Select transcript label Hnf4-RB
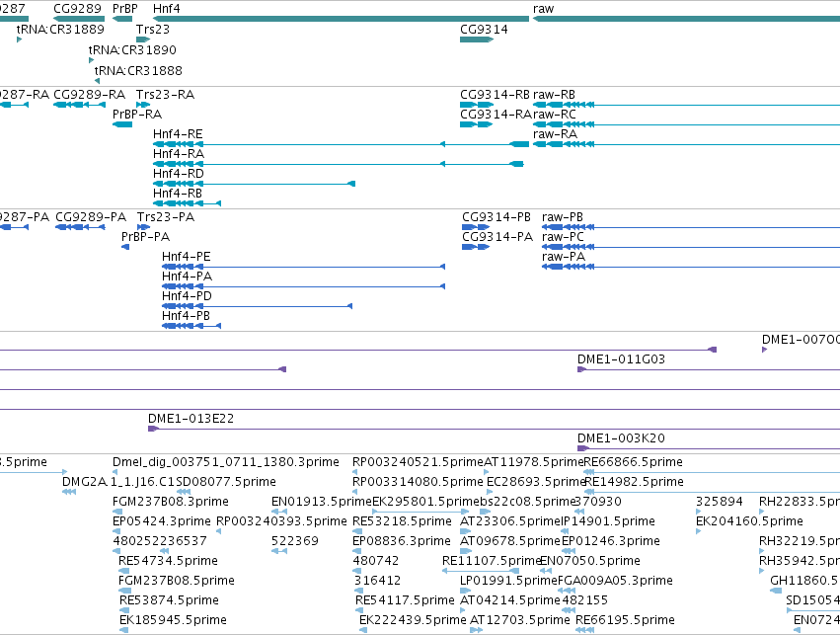Viewport: 840px width, 635px height. click(x=178, y=193)
